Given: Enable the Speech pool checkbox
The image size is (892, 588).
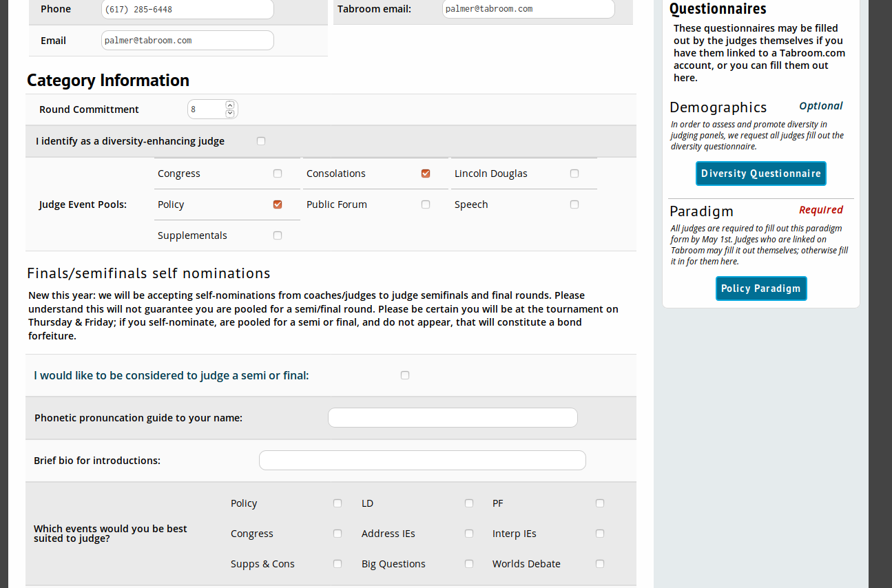Looking at the screenshot, I should click(x=574, y=204).
